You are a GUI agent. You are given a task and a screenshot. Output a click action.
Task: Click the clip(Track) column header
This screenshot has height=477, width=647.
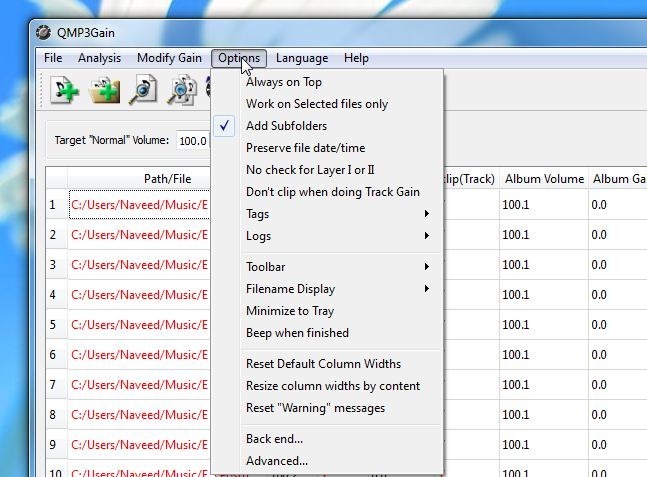click(471, 179)
